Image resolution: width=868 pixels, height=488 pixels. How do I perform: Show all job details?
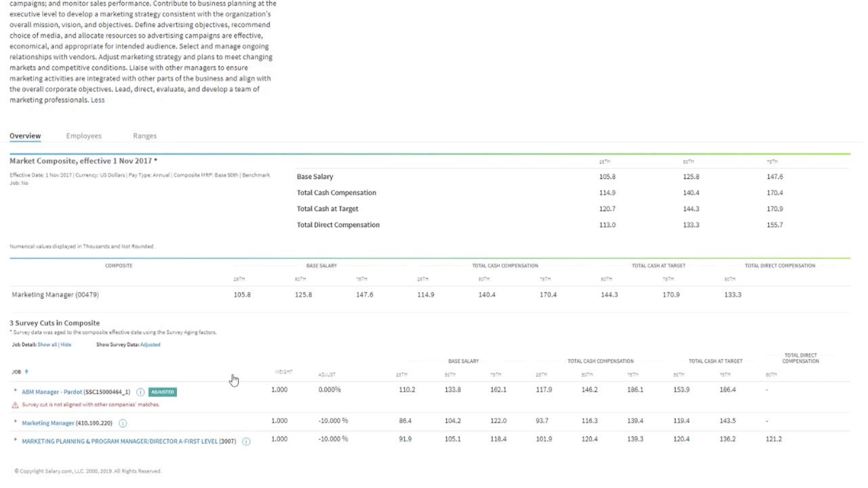(x=47, y=344)
